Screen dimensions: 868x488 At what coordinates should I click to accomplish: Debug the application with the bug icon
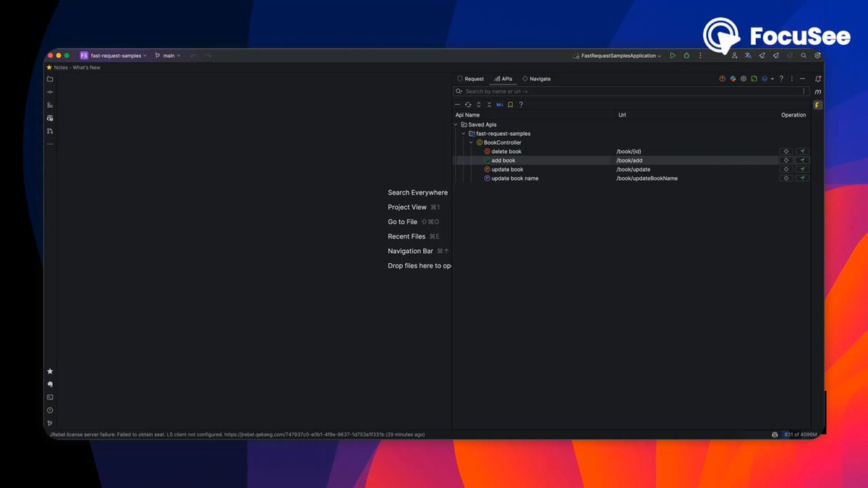[x=686, y=56]
